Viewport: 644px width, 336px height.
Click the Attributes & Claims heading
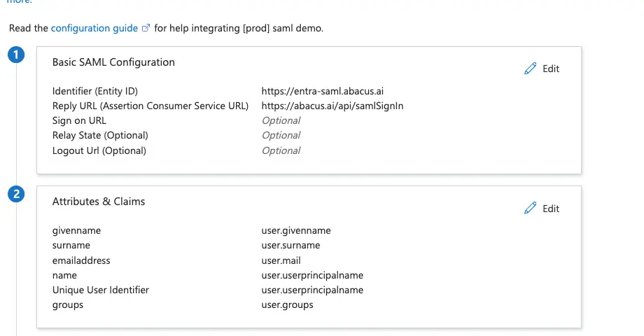[x=99, y=202]
